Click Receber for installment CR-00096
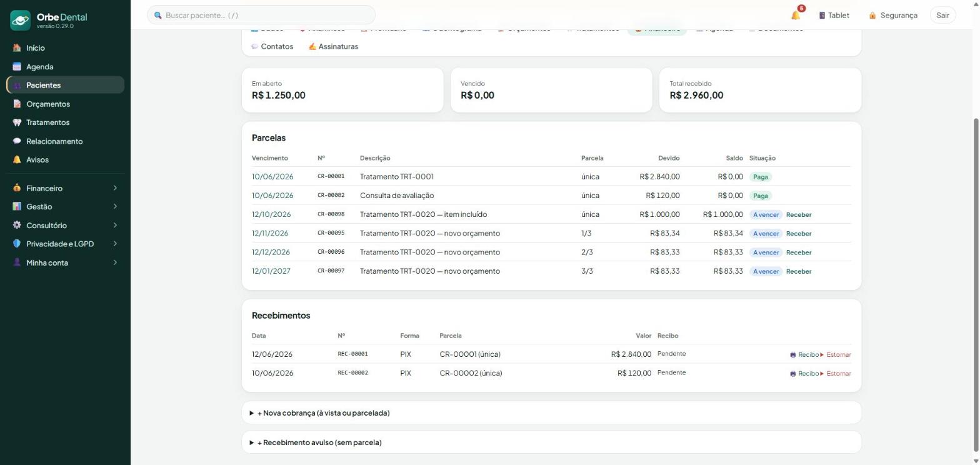 pyautogui.click(x=799, y=252)
